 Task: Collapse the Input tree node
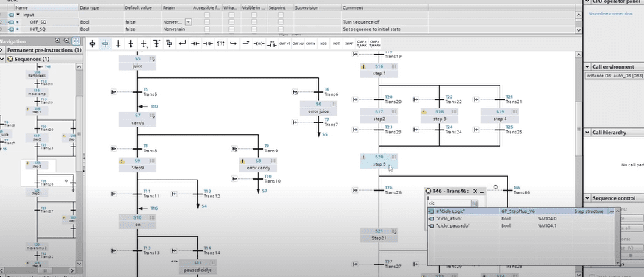[x=18, y=14]
